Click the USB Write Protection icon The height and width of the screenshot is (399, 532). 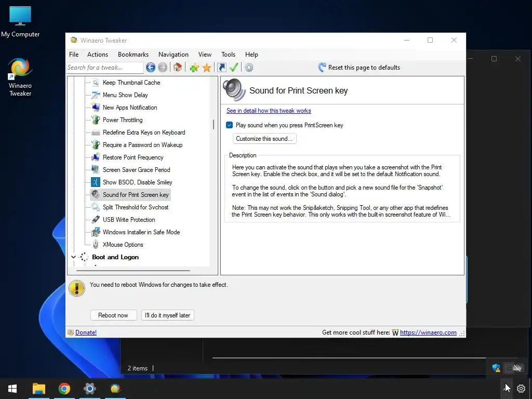pos(96,220)
